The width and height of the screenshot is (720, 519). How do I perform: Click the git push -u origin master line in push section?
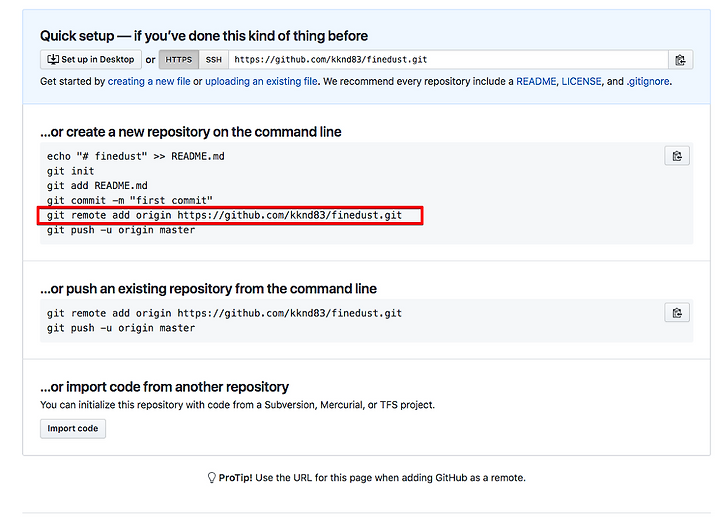[121, 328]
